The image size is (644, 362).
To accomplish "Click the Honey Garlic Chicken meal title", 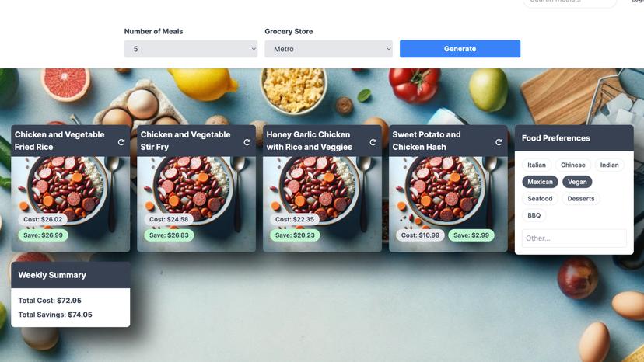I will click(x=310, y=141).
